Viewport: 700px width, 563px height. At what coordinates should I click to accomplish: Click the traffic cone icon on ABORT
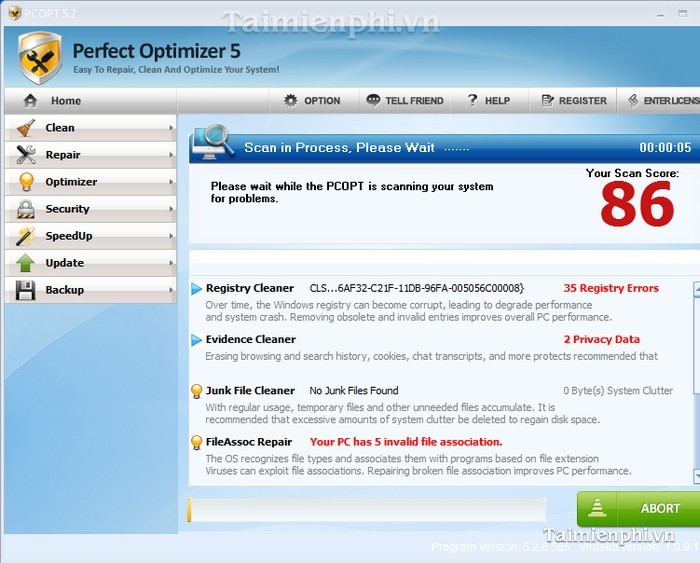point(597,508)
